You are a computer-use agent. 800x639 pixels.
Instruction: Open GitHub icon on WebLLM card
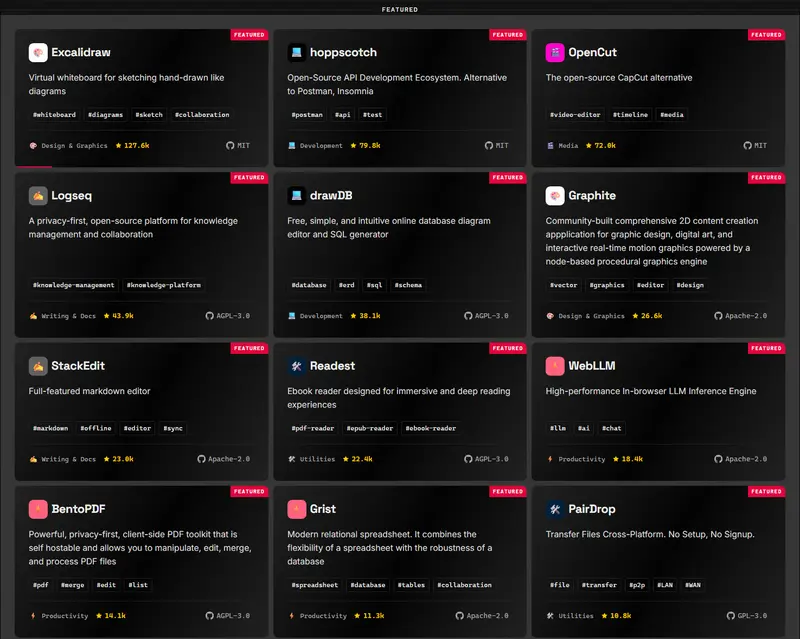coord(718,459)
